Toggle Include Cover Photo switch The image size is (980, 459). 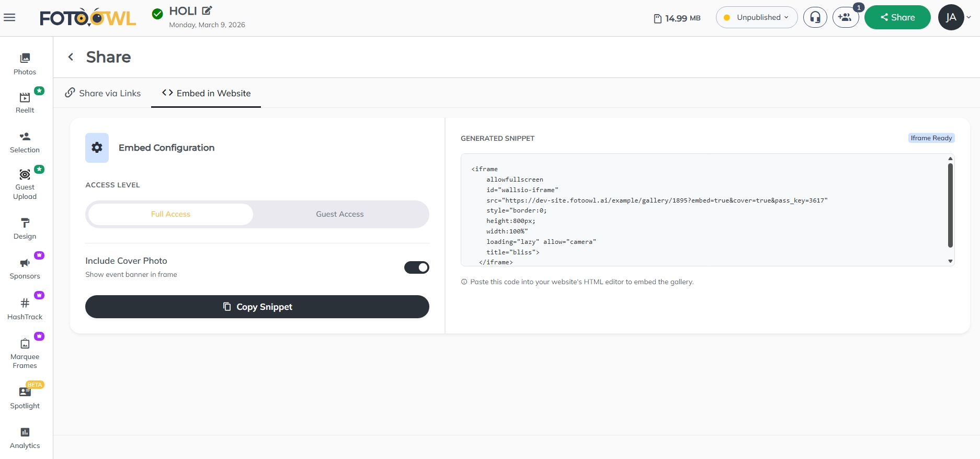[416, 267]
